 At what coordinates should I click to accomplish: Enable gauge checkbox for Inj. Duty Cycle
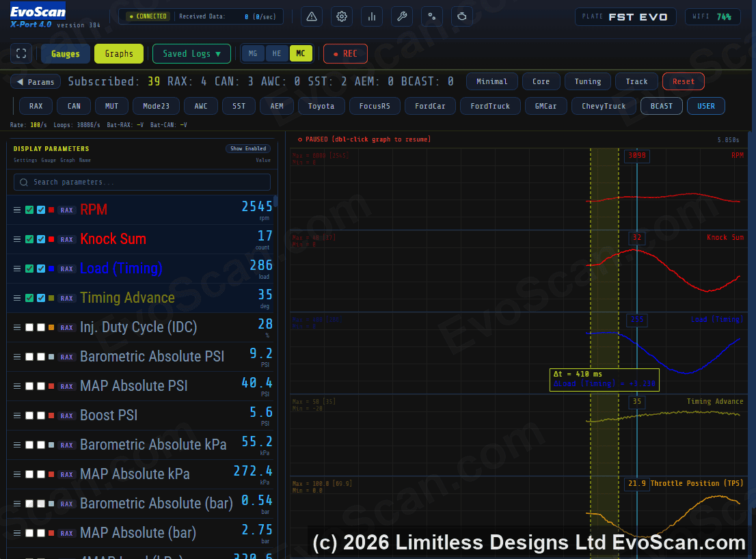(x=29, y=328)
